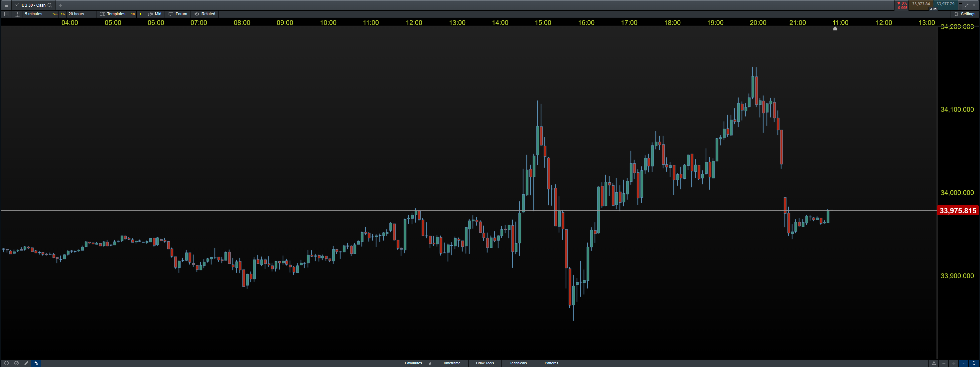Open the hamburger menu at top-left
980x367 pixels.
6,5
